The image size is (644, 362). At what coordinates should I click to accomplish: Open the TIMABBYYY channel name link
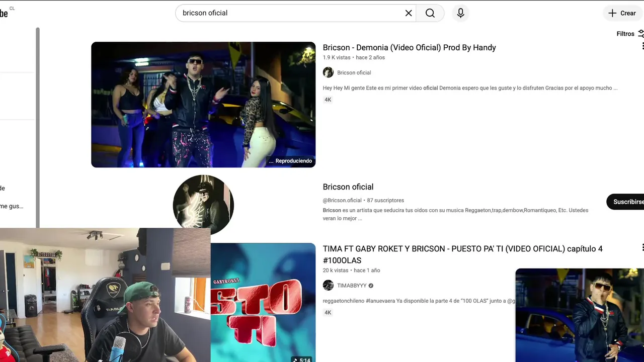[352, 286]
